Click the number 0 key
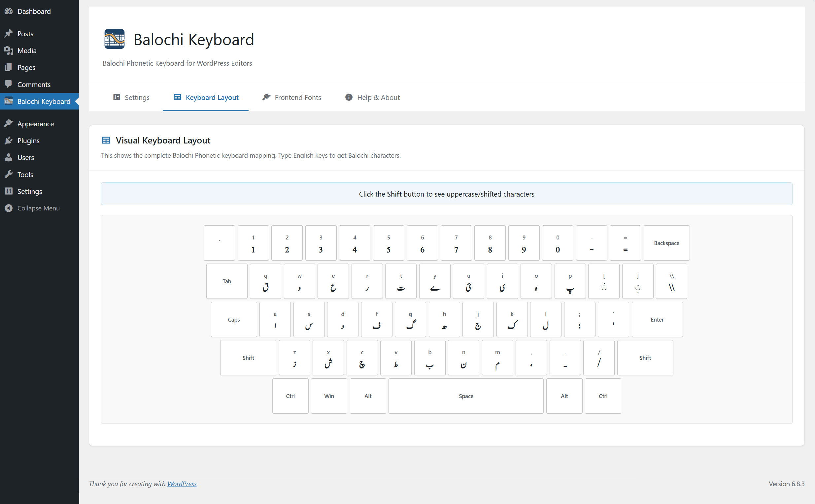This screenshot has height=504, width=815. (x=558, y=243)
